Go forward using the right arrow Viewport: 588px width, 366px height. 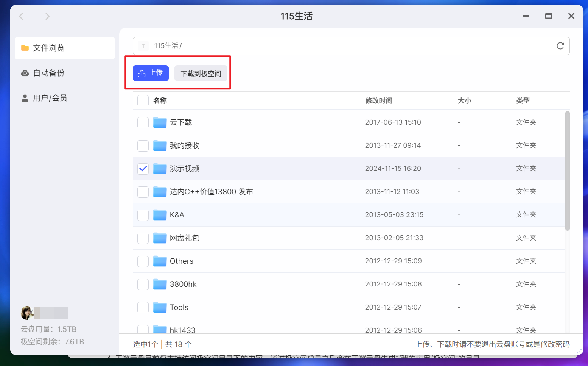[47, 16]
